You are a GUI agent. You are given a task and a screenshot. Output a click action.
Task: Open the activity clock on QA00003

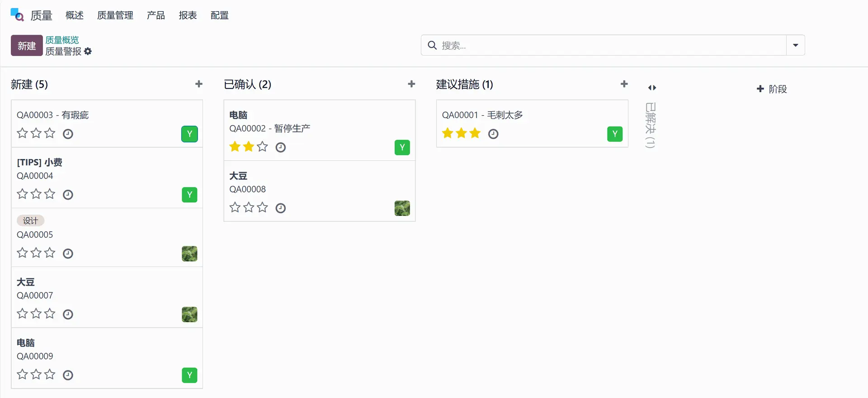click(x=68, y=134)
